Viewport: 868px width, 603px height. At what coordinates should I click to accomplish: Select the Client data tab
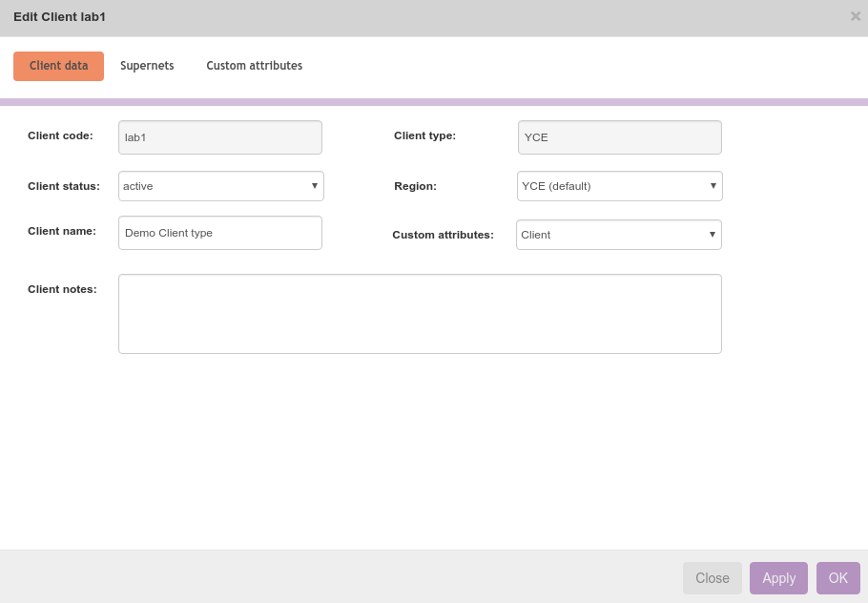coord(58,66)
